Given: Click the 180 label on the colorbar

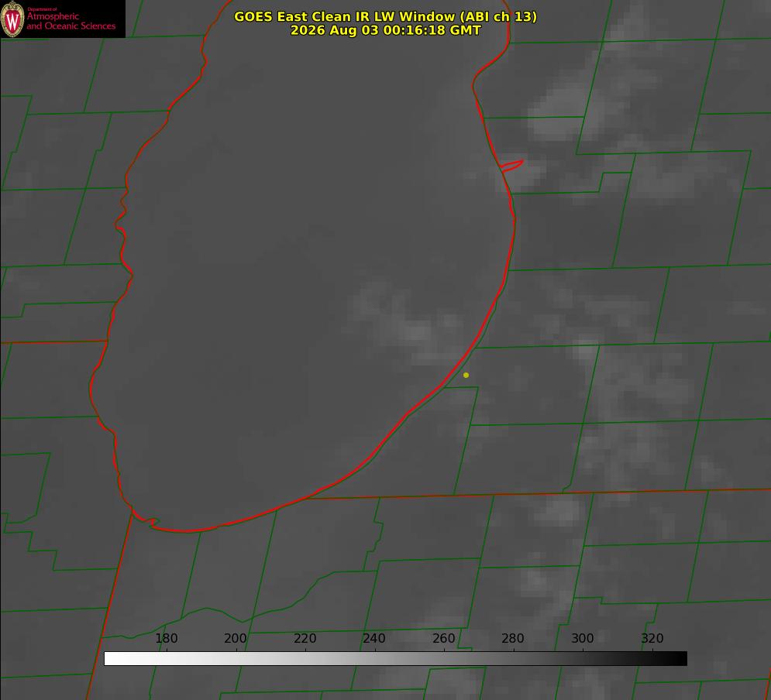Looking at the screenshot, I should pos(166,638).
